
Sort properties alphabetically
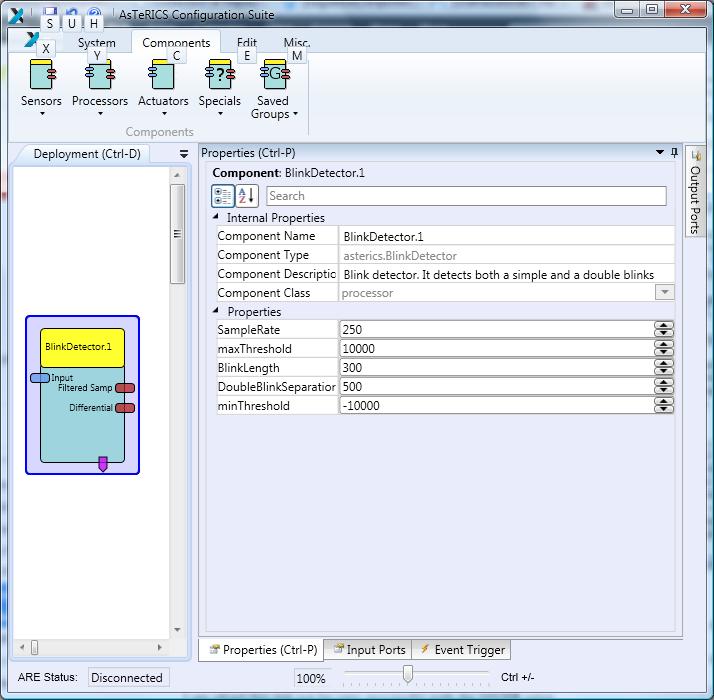pos(247,196)
